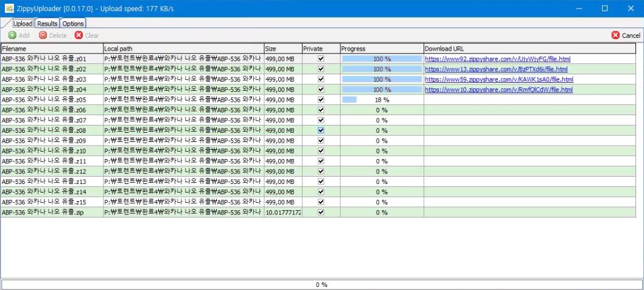Toggle Private checkbox for the .z05 file
This screenshot has height=290, width=644.
pyautogui.click(x=321, y=99)
